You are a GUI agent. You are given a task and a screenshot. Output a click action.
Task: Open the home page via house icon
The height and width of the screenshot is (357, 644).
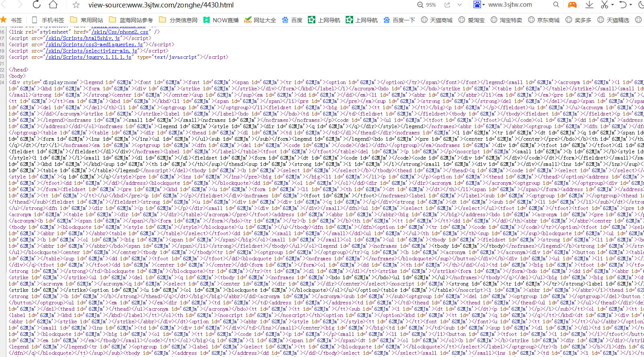click(x=53, y=5)
